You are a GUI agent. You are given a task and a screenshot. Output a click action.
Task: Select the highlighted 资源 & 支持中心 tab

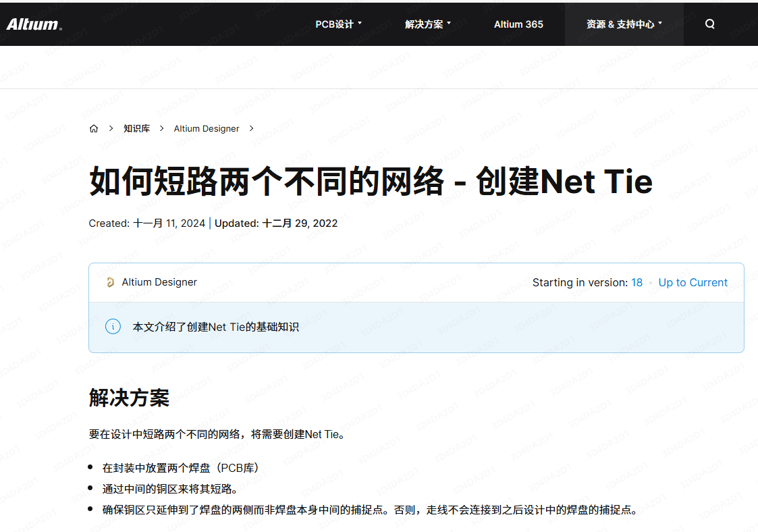624,24
